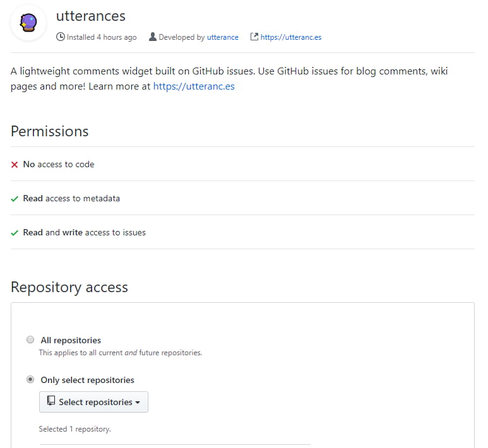Click the Installed 4 hours ago text

click(102, 37)
